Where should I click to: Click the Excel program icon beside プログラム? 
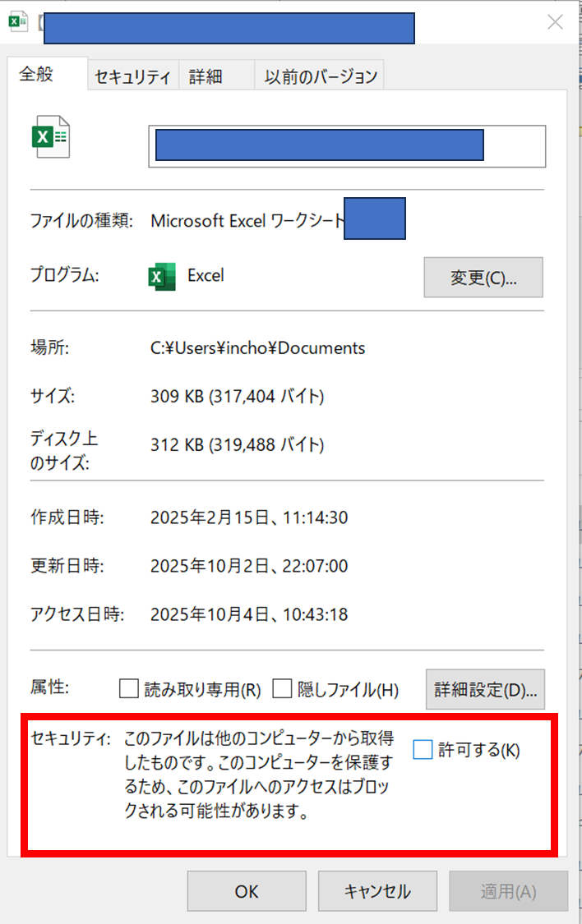162,277
